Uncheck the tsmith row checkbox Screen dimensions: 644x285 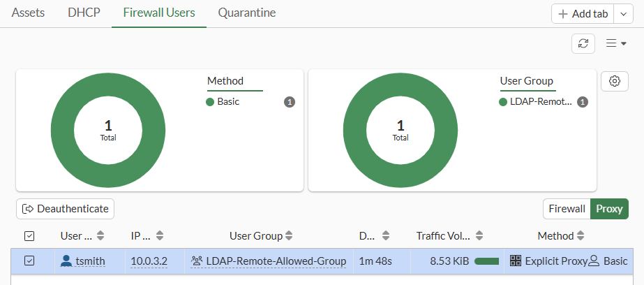click(29, 261)
